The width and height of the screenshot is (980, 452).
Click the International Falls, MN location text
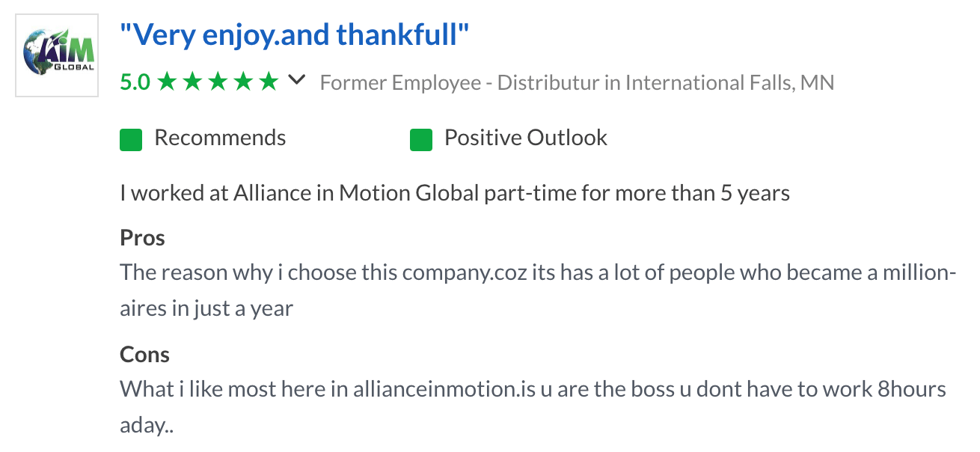point(729,82)
